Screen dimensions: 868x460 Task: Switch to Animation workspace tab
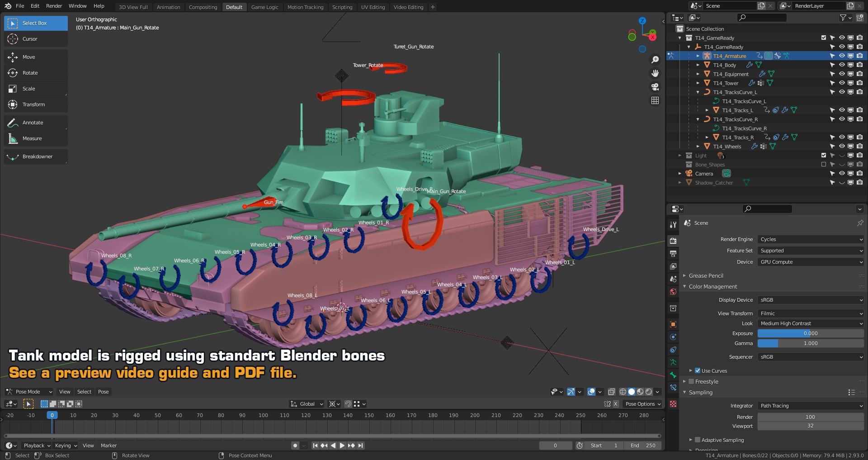(168, 7)
